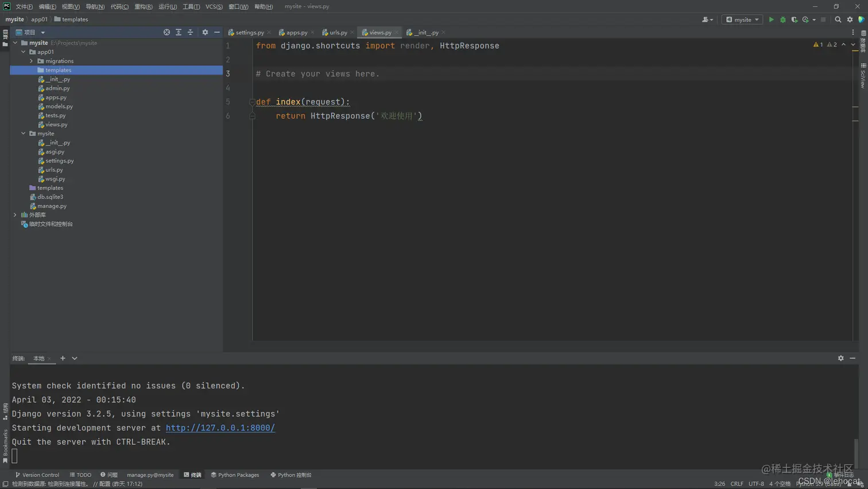Open IDE settings gear in top toolbar
The height and width of the screenshot is (489, 868).
pos(850,20)
